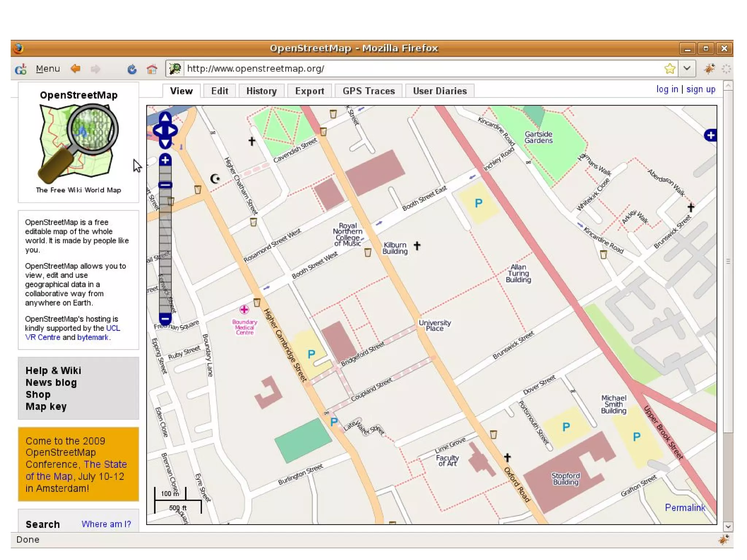Click the mosque crescent icon
747x560 pixels.
coord(215,179)
